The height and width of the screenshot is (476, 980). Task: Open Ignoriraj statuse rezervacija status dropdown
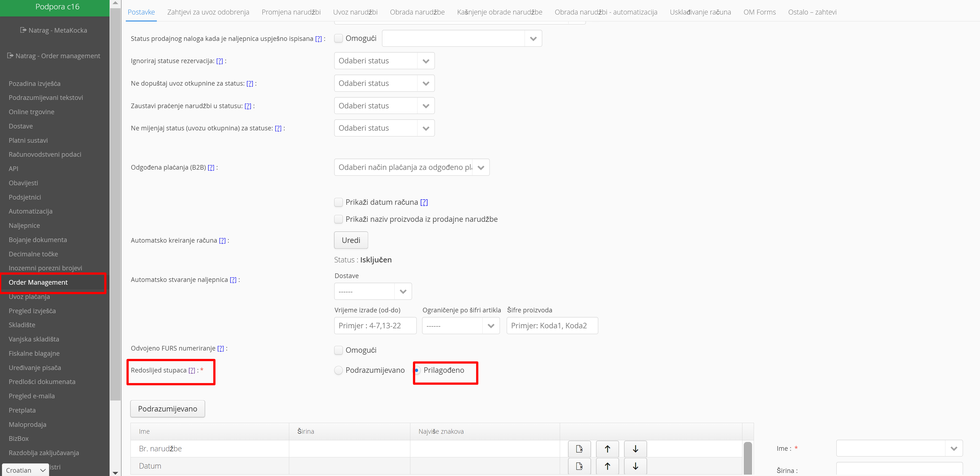(384, 61)
